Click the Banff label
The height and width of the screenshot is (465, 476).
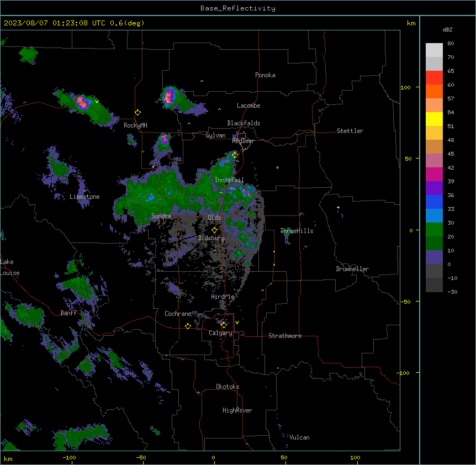pos(68,313)
